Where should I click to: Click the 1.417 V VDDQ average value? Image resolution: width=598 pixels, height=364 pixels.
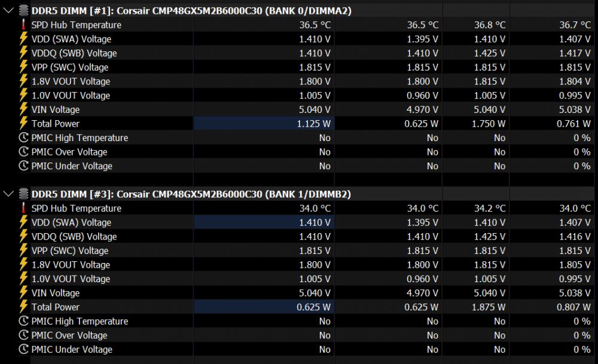[x=575, y=53]
